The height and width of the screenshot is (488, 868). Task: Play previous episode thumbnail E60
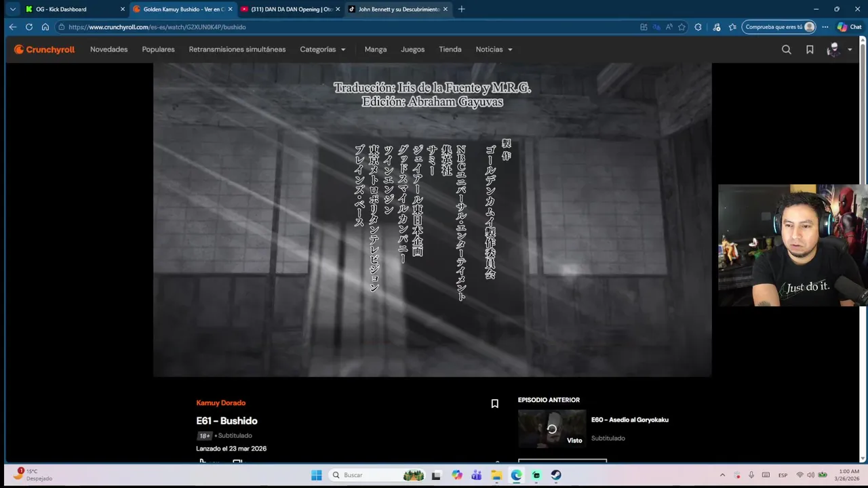point(552,428)
